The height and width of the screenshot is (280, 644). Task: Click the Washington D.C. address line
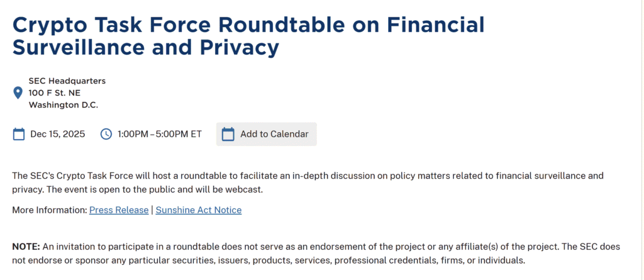pos(63,105)
